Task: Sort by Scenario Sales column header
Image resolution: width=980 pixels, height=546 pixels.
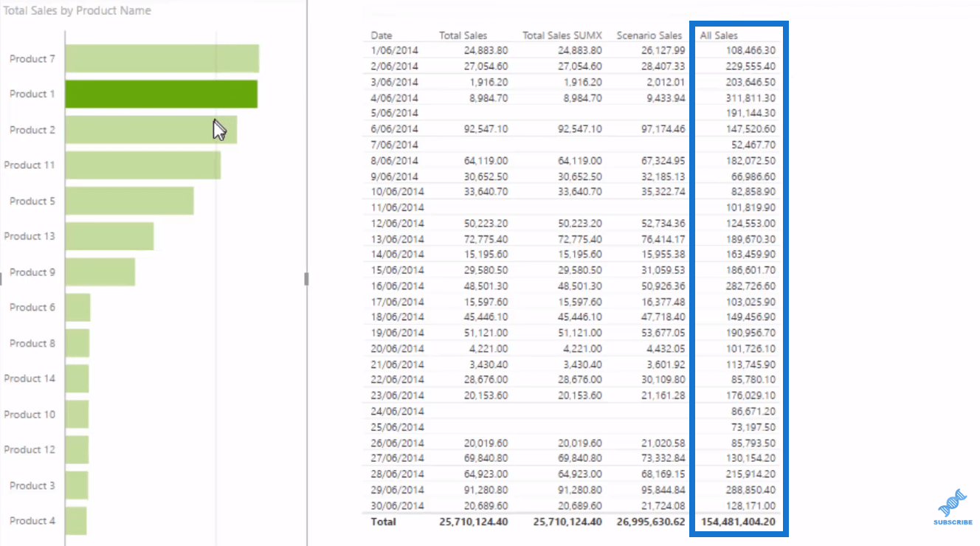Action: click(649, 35)
